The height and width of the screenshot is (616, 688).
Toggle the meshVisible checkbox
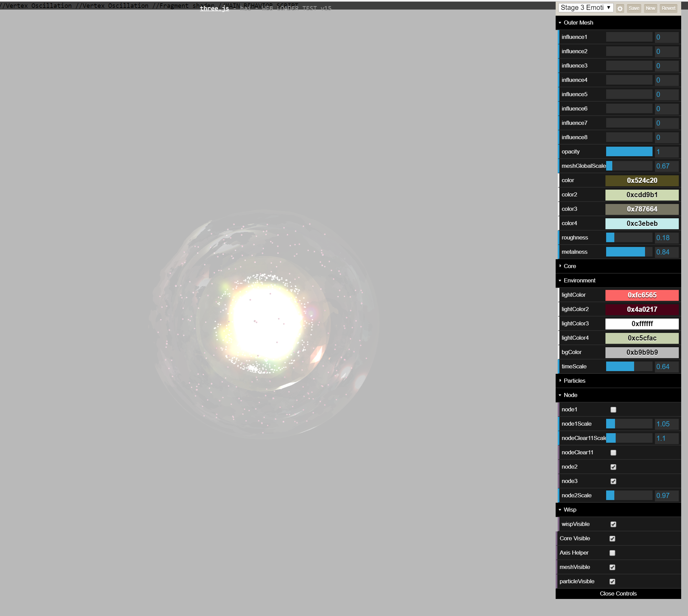pyautogui.click(x=612, y=567)
